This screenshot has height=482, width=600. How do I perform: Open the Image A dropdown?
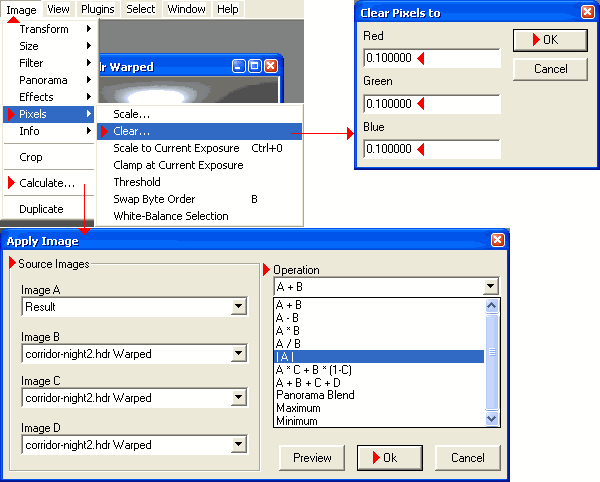(237, 308)
